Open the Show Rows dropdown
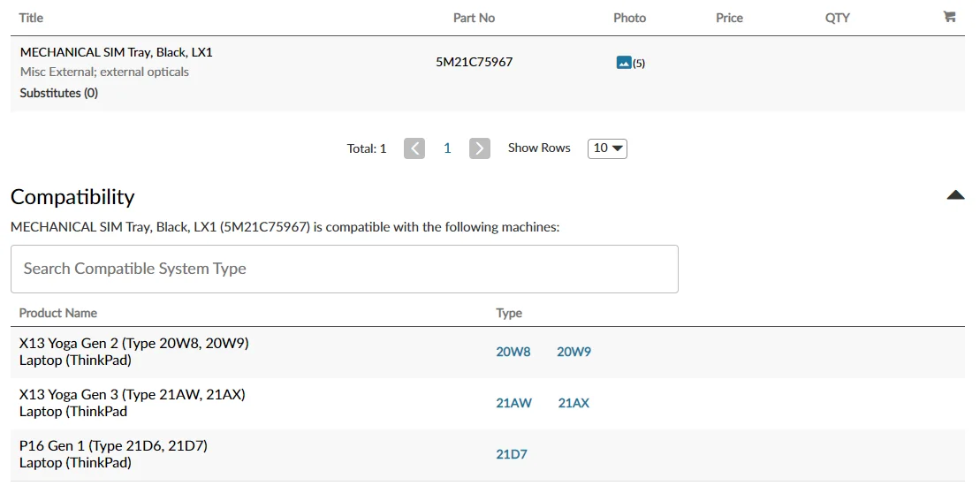This screenshot has height=501, width=980. click(607, 148)
